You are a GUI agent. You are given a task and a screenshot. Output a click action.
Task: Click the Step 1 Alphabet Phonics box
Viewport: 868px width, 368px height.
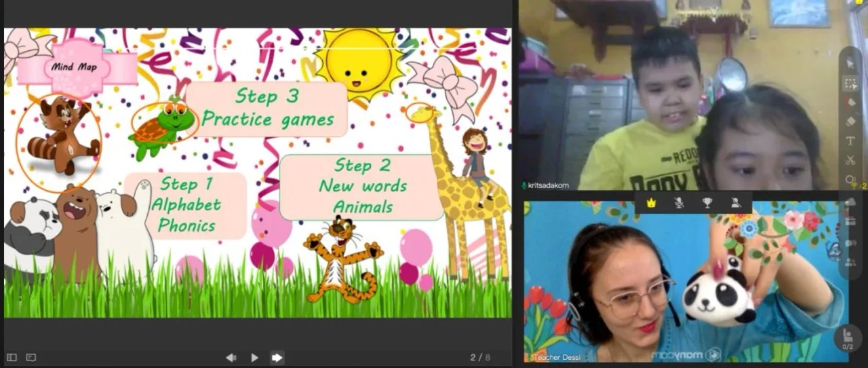pos(185,205)
